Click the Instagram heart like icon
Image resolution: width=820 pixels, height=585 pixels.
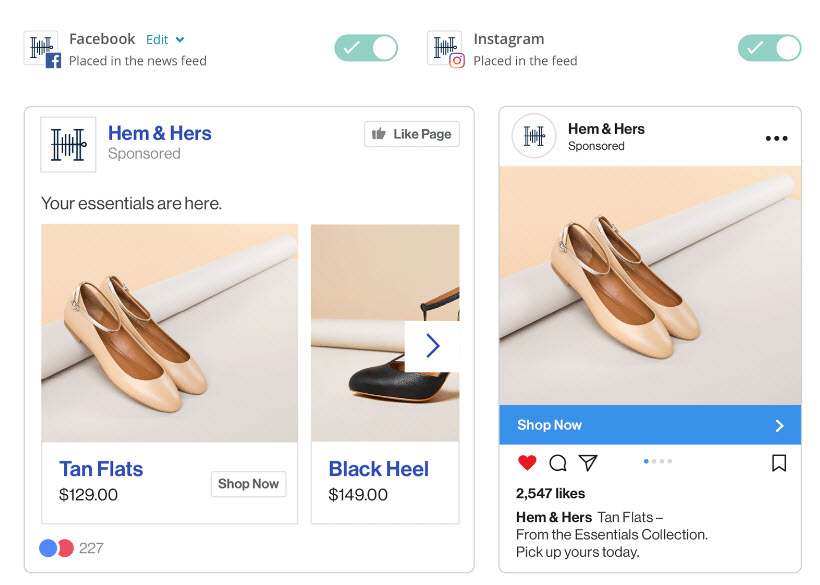tap(527, 463)
